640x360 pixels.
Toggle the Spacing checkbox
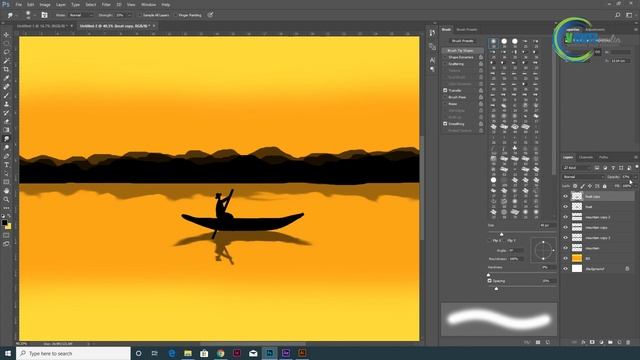489,281
